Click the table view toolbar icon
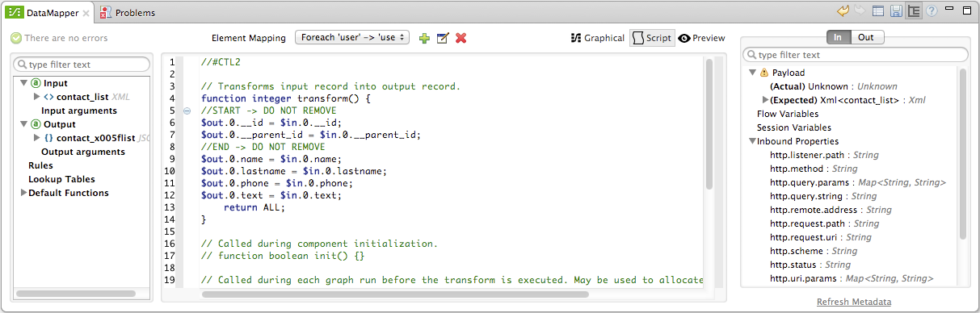Viewport: 980px width, 313px height. (x=879, y=11)
